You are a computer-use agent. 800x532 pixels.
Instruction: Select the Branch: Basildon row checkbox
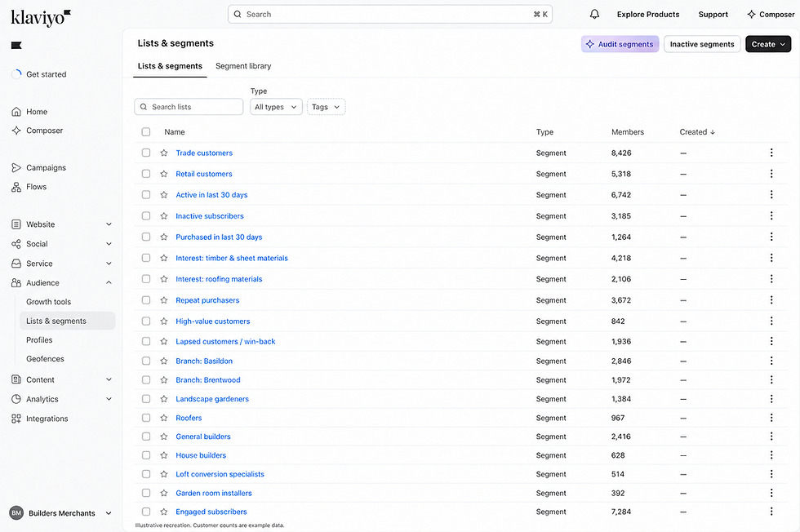coord(146,361)
